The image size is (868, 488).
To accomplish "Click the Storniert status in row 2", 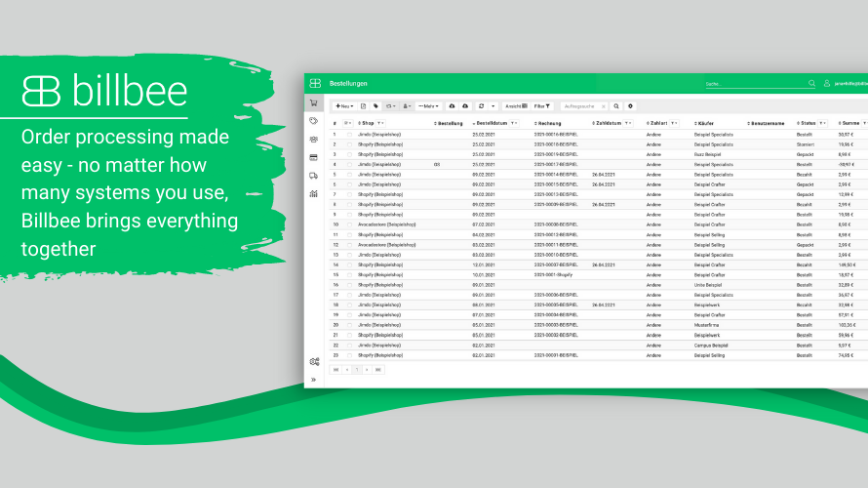I will point(806,144).
